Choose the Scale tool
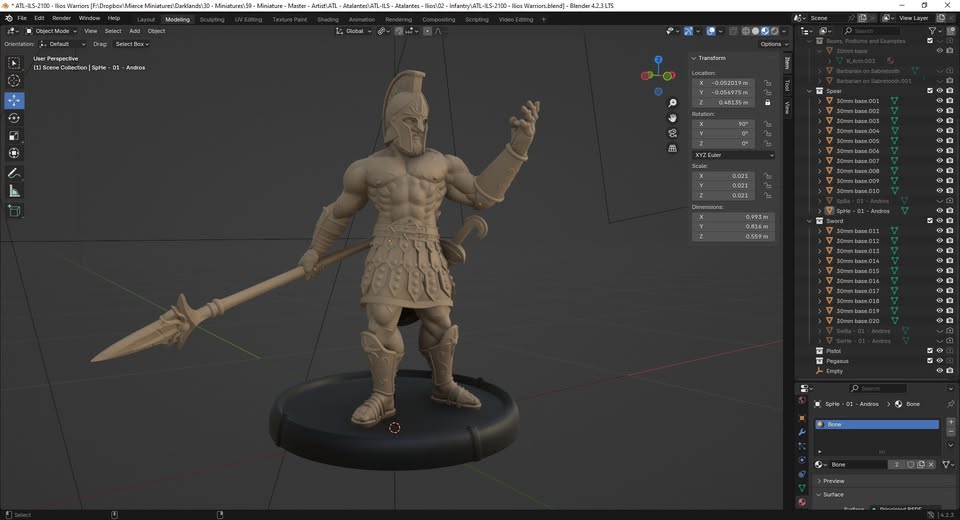The image size is (960, 520). (14, 136)
